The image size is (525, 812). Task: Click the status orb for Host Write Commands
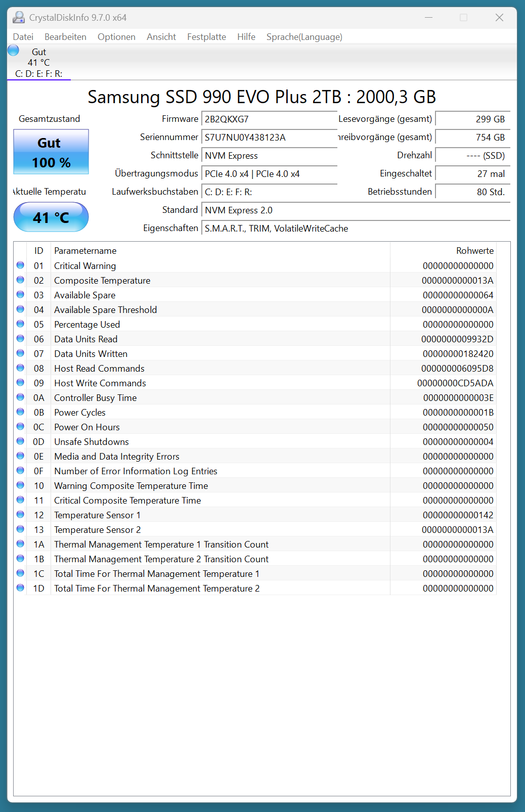[20, 382]
